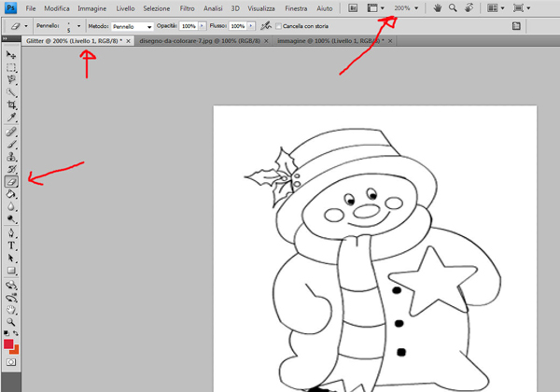Close the disegno-da-colorare-7.jpg tab
This screenshot has height=392, width=560.
click(266, 41)
